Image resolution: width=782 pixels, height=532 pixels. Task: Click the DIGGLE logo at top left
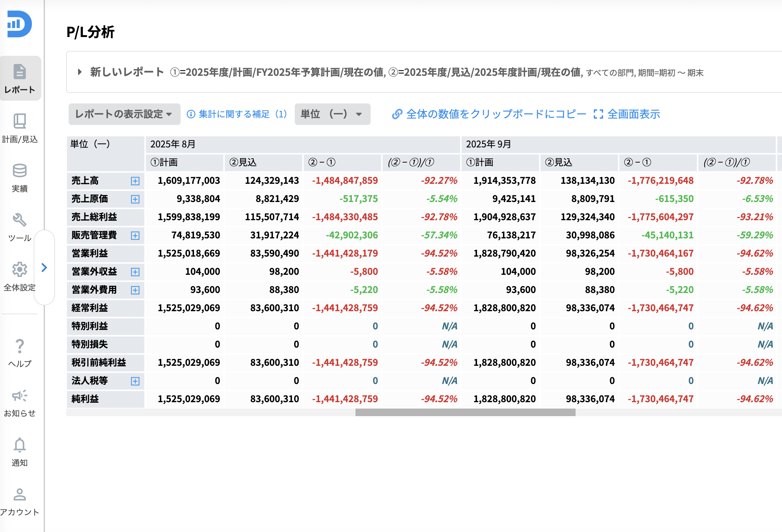pyautogui.click(x=19, y=24)
